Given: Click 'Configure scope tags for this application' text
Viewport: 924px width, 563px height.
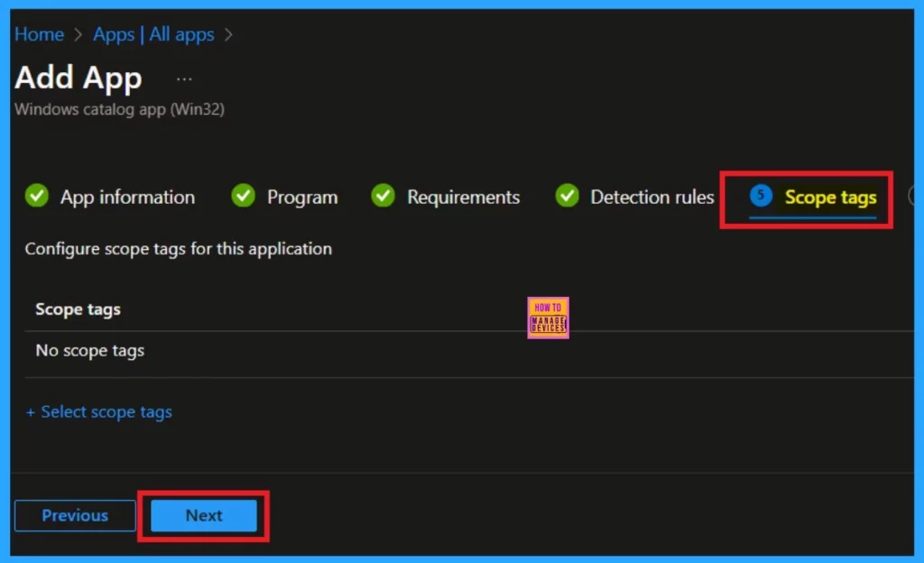Looking at the screenshot, I should [x=178, y=248].
